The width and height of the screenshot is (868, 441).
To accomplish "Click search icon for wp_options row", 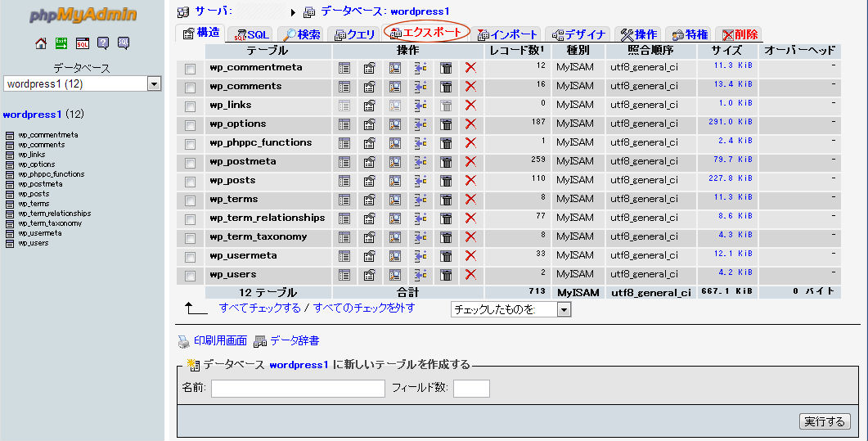I will [x=394, y=124].
